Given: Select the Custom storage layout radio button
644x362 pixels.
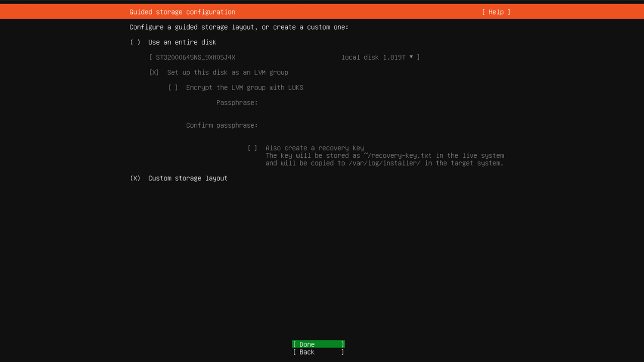Looking at the screenshot, I should (135, 178).
